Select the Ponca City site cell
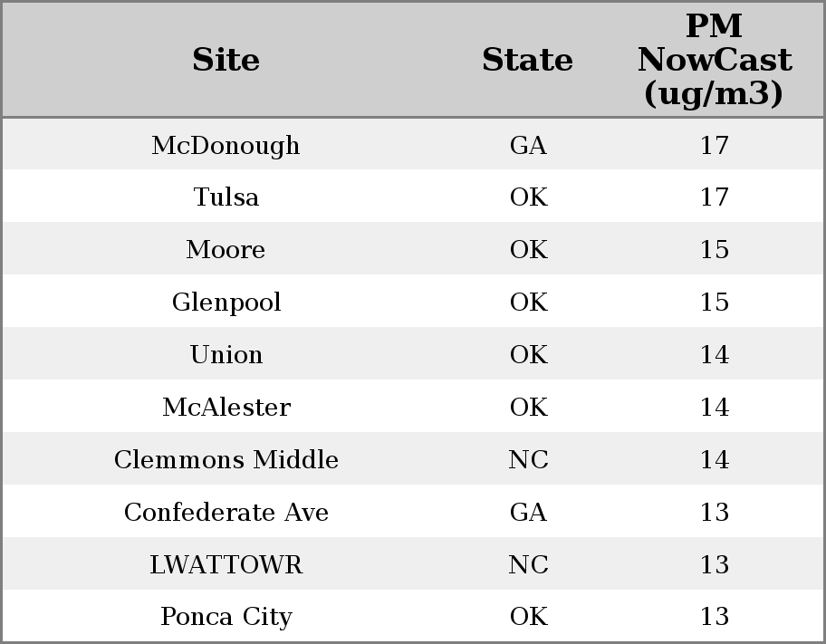This screenshot has height=644, width=826. pos(226,617)
